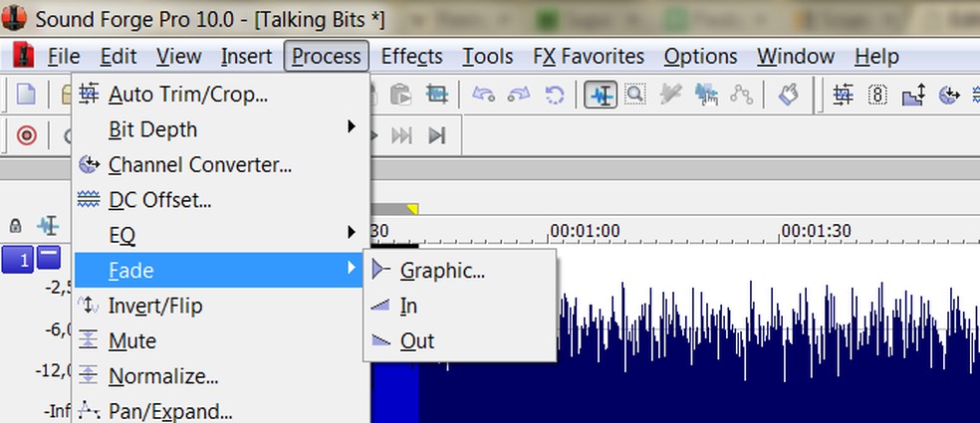Minimize channel 1 with the minus button
The height and width of the screenshot is (423, 980).
48,258
